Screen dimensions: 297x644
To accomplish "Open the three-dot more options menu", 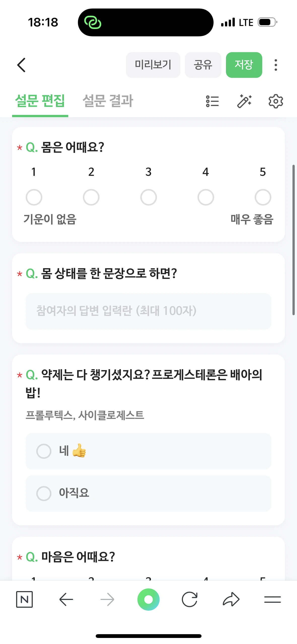I will pos(276,65).
